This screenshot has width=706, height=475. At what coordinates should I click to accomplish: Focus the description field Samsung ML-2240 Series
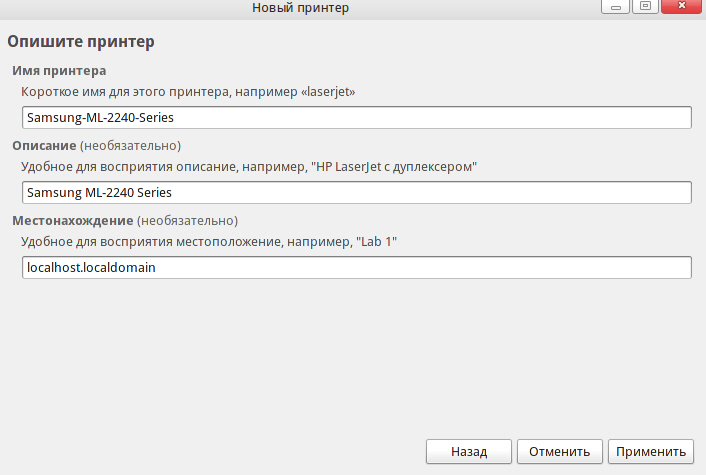pyautogui.click(x=357, y=192)
